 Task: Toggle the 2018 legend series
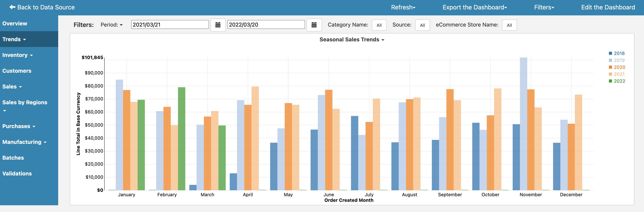point(616,53)
